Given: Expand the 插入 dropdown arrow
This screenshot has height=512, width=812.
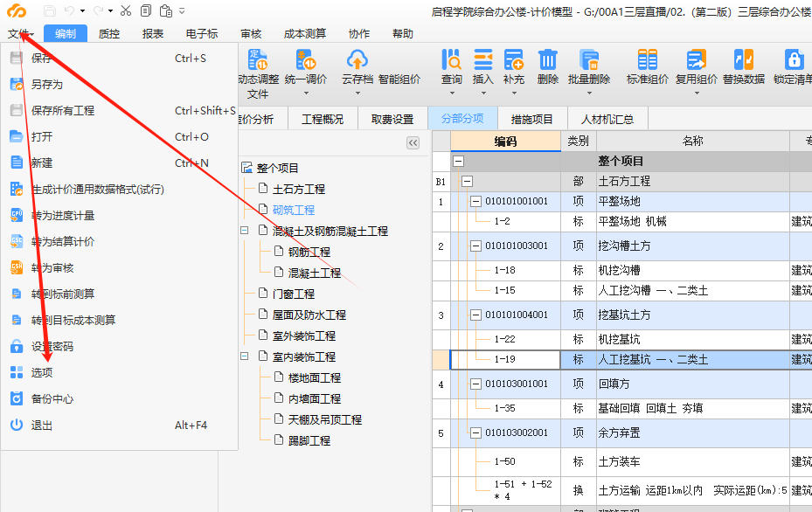Looking at the screenshot, I should 483,93.
